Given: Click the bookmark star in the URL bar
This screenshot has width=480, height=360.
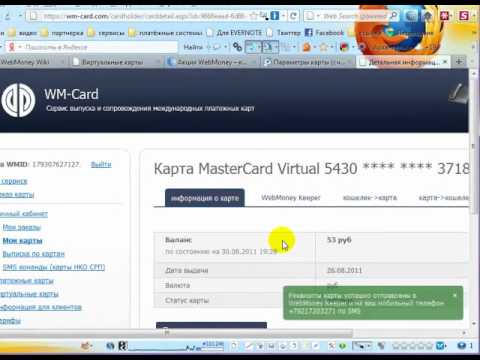Looking at the screenshot, I should pyautogui.click(x=253, y=15).
